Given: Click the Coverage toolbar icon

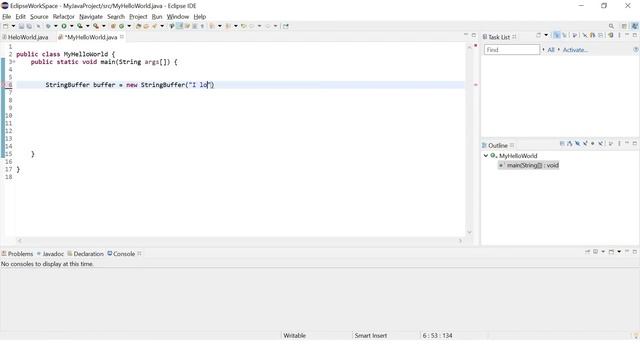Looking at the screenshot, I should click(80, 26).
